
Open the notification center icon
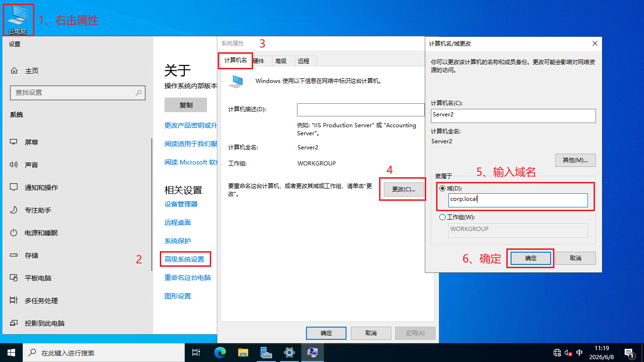coord(629,353)
